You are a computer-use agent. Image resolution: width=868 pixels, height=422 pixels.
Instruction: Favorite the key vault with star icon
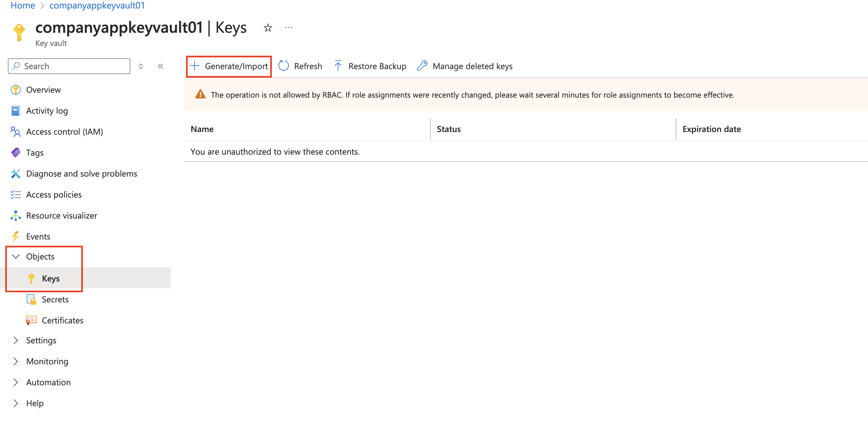point(268,28)
